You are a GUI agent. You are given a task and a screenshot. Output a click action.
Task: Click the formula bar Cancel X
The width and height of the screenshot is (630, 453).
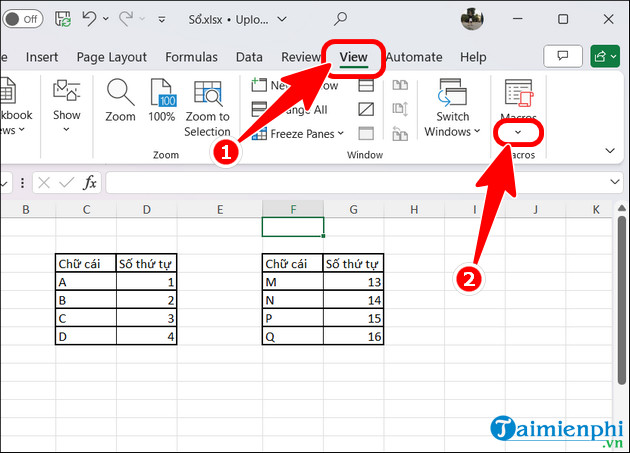(x=44, y=183)
